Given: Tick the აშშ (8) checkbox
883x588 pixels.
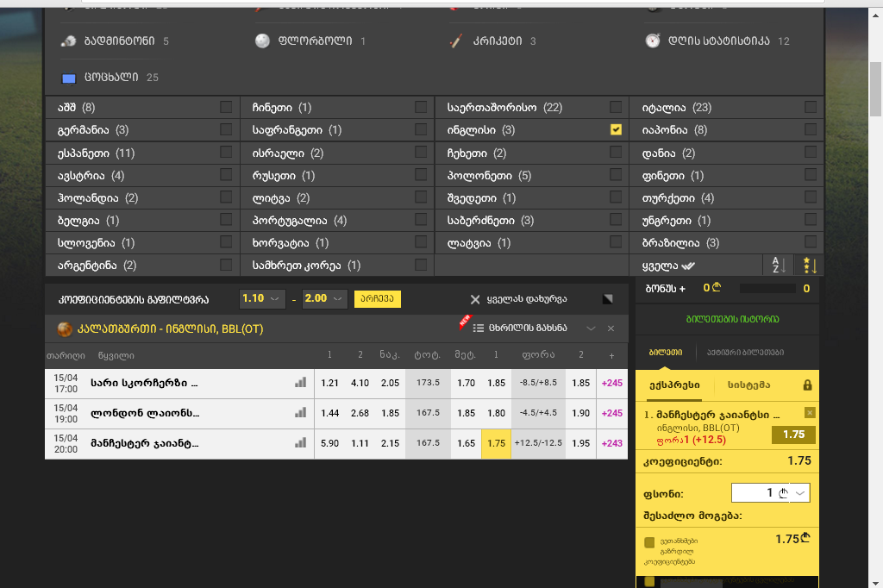Looking at the screenshot, I should (x=226, y=107).
